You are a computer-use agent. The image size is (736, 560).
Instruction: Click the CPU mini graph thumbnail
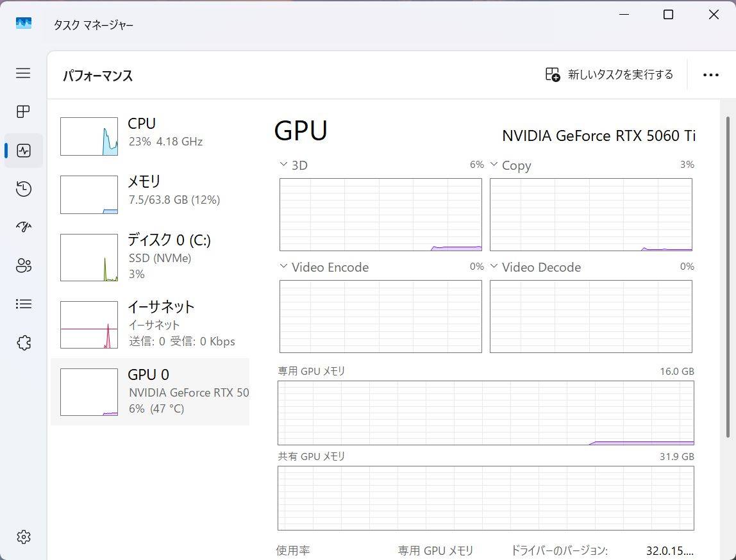pyautogui.click(x=89, y=136)
